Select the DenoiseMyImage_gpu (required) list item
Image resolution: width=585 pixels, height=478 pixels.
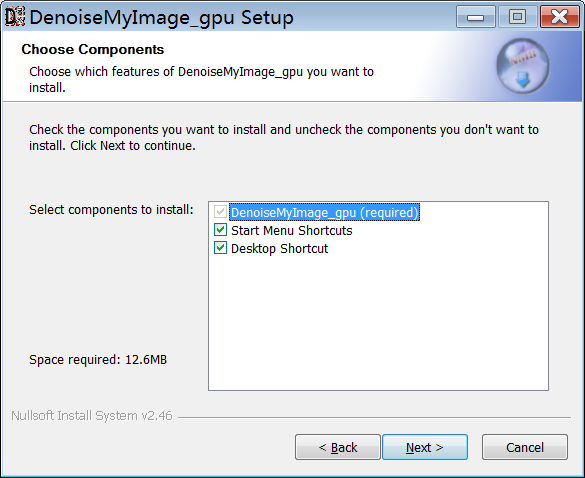click(x=324, y=212)
